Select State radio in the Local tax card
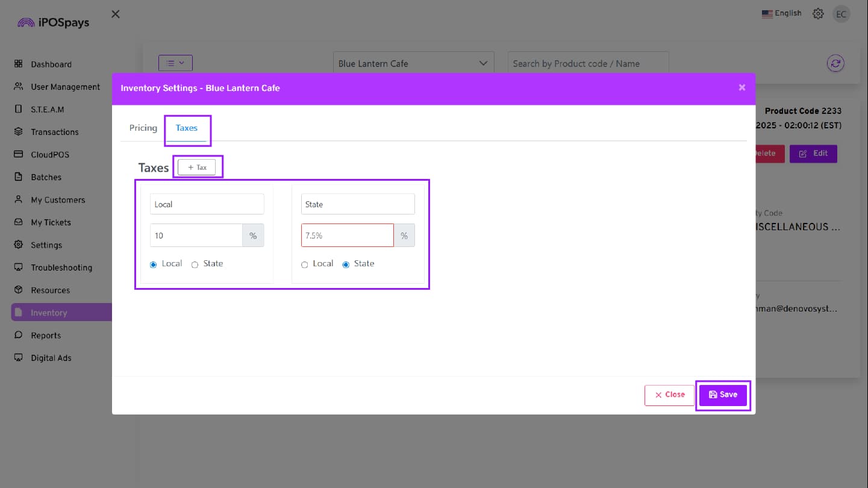 pos(195,264)
